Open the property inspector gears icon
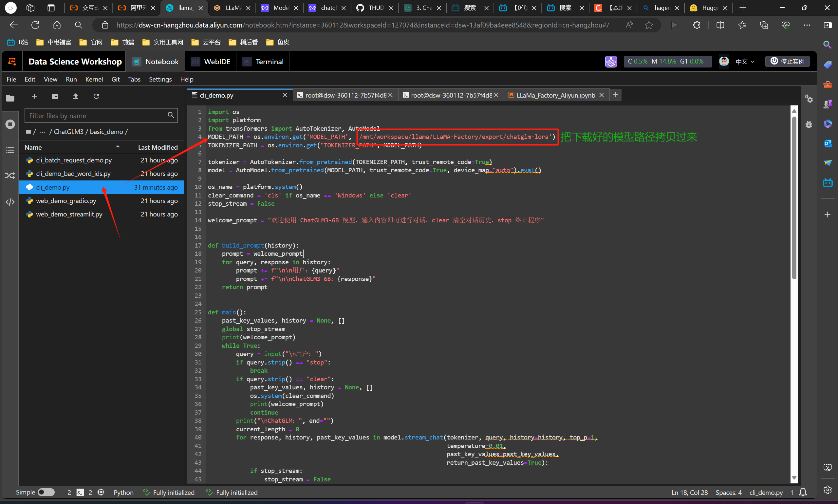This screenshot has height=504, width=838. pyautogui.click(x=809, y=99)
